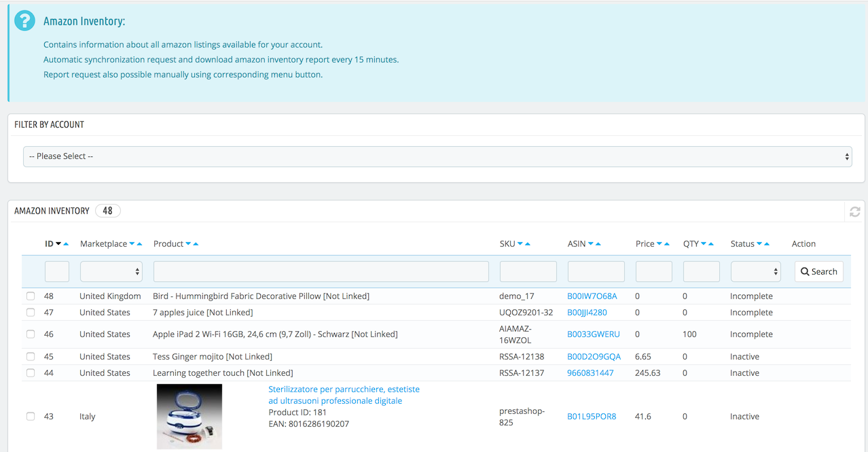Screen dimensions: 868x452
Task: Focus the SKU filter input field
Action: pyautogui.click(x=528, y=271)
